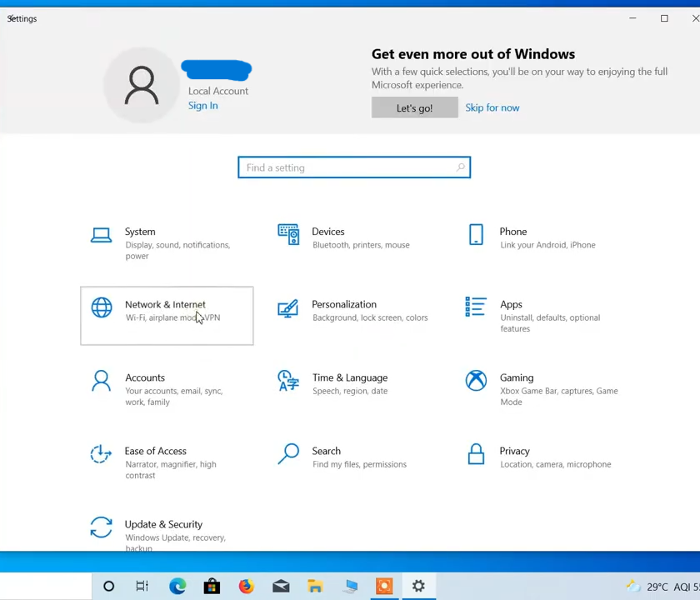Click 'Get even more out of Windows' heading
Image resolution: width=700 pixels, height=600 pixels.
coord(473,54)
